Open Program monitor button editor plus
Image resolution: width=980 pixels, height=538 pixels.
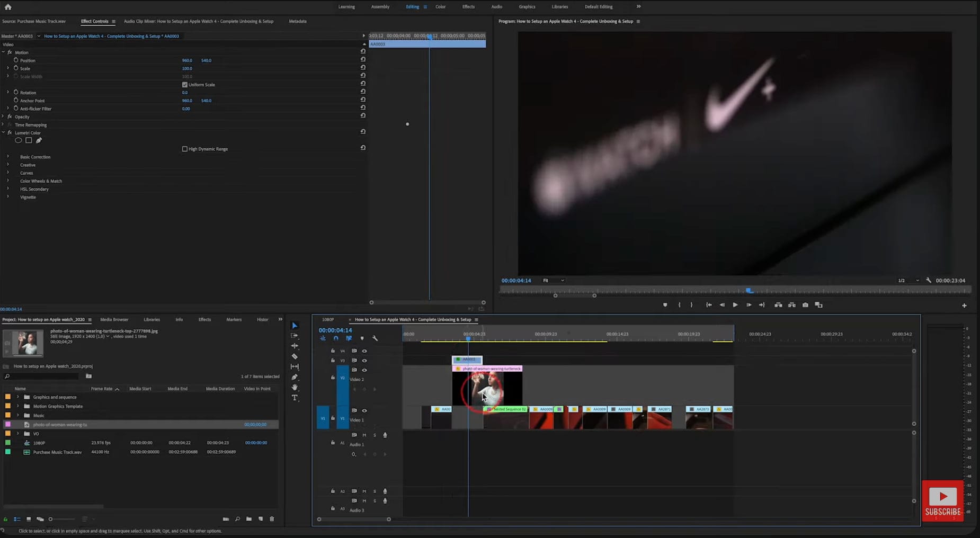click(964, 306)
